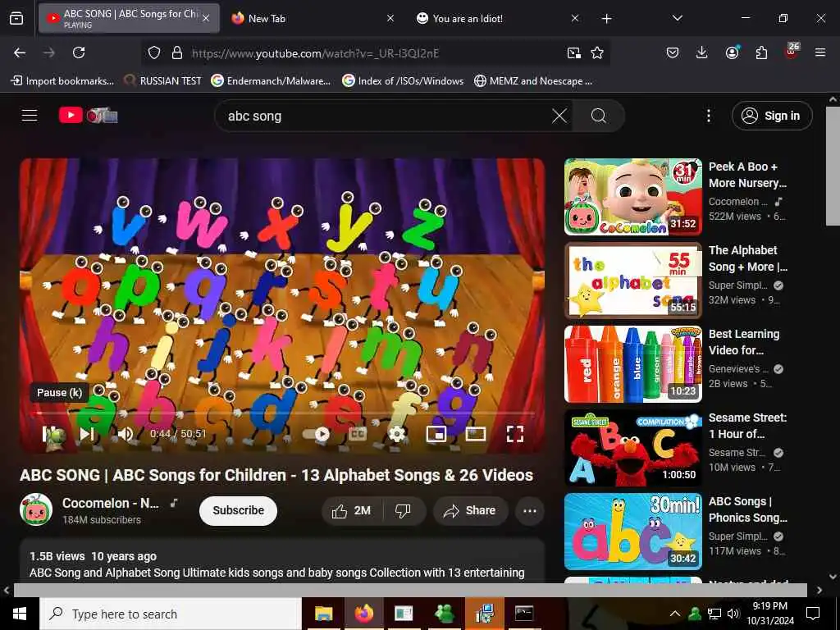Open a new browser tab
Image resolution: width=840 pixels, height=630 pixels.
click(x=606, y=19)
